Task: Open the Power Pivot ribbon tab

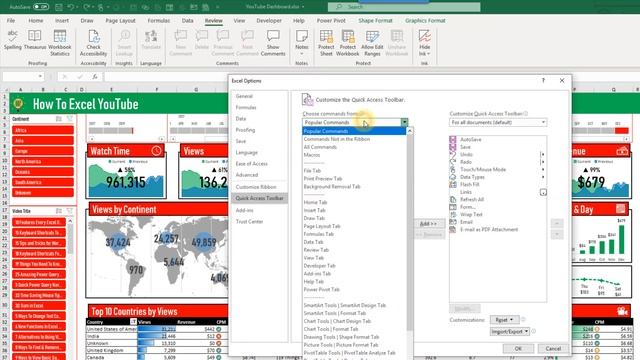Action: point(331,20)
